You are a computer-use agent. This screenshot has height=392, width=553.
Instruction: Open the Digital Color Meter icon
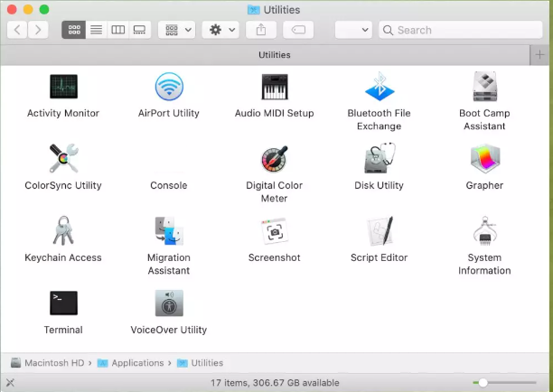point(275,159)
